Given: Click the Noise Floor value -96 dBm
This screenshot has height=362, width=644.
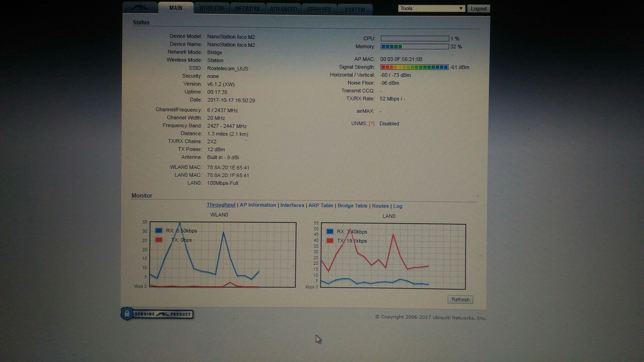Looking at the screenshot, I should 389,83.
